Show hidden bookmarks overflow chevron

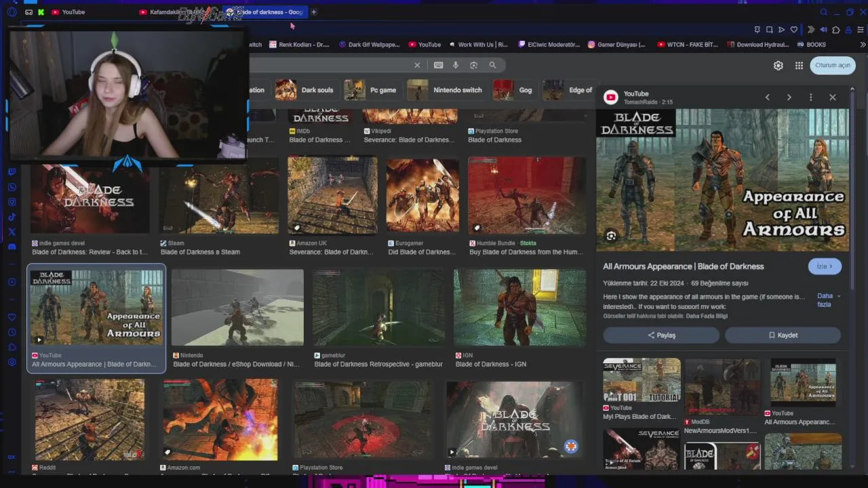pos(863,45)
